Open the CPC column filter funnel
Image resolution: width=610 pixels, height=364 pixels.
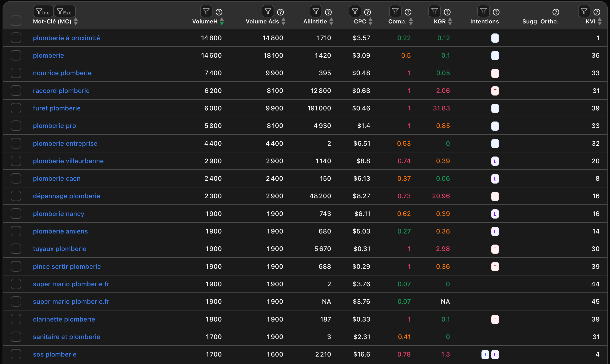pyautogui.click(x=355, y=11)
